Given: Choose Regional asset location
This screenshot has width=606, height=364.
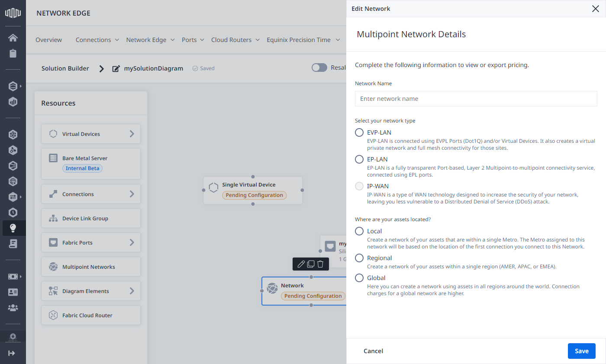Looking at the screenshot, I should tap(359, 258).
